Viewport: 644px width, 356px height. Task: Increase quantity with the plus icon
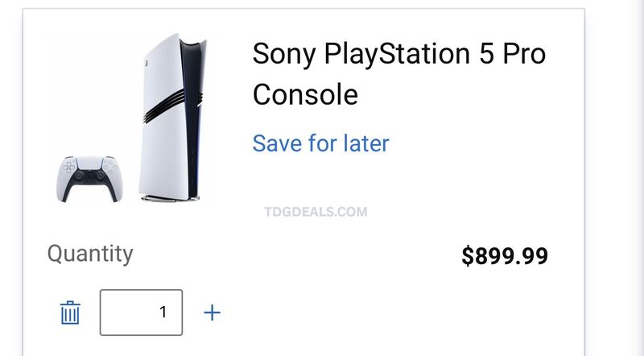point(212,313)
